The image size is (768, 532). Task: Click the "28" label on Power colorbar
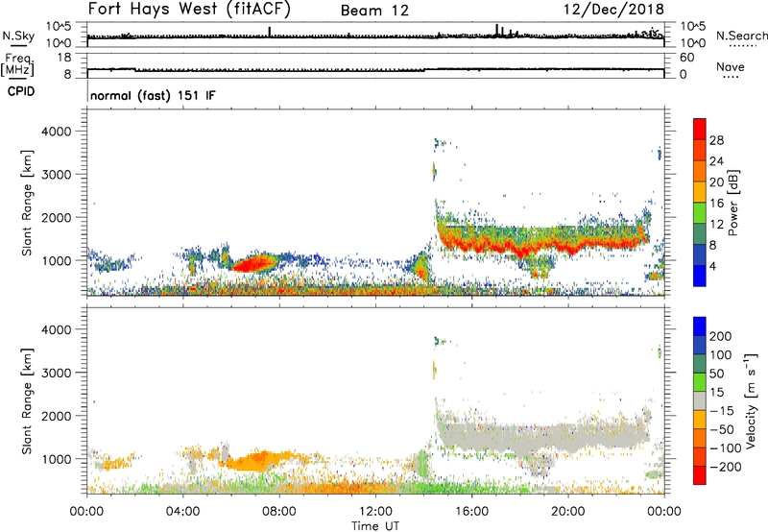coord(716,140)
